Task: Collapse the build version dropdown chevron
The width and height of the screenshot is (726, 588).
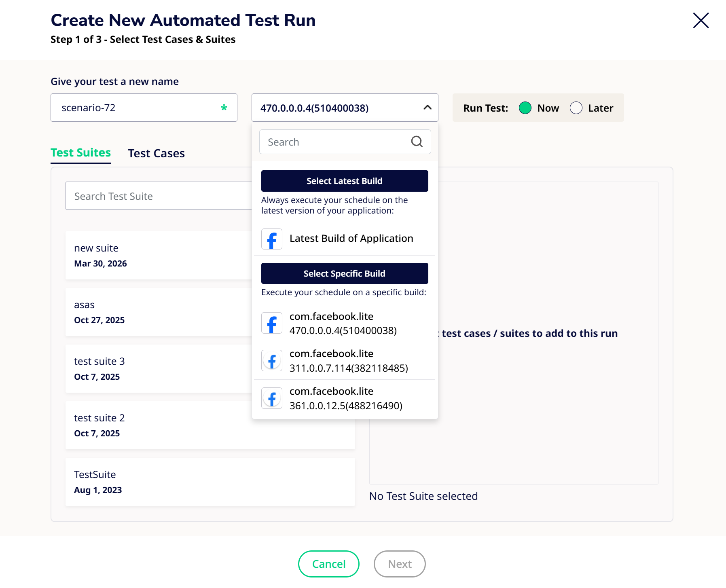Action: 428,108
